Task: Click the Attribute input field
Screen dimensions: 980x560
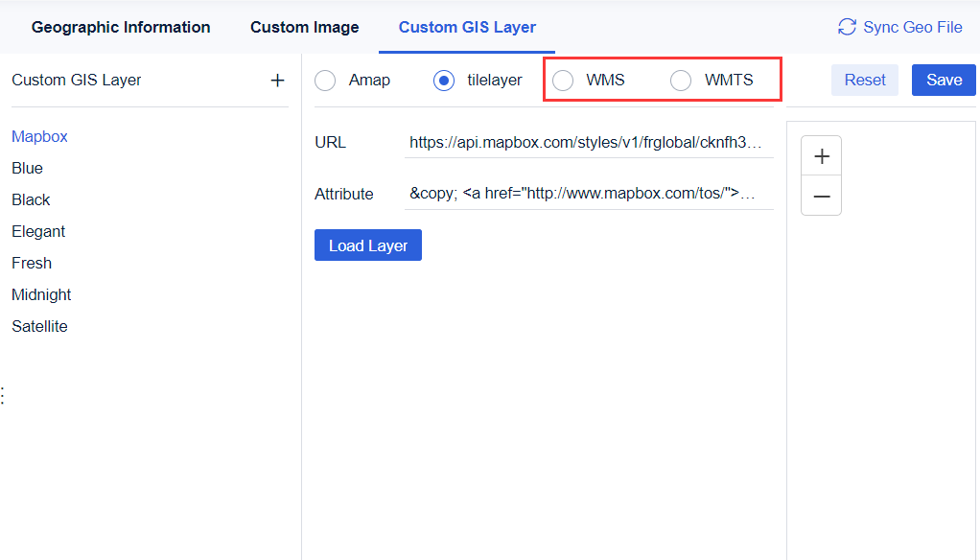Action: [x=589, y=193]
